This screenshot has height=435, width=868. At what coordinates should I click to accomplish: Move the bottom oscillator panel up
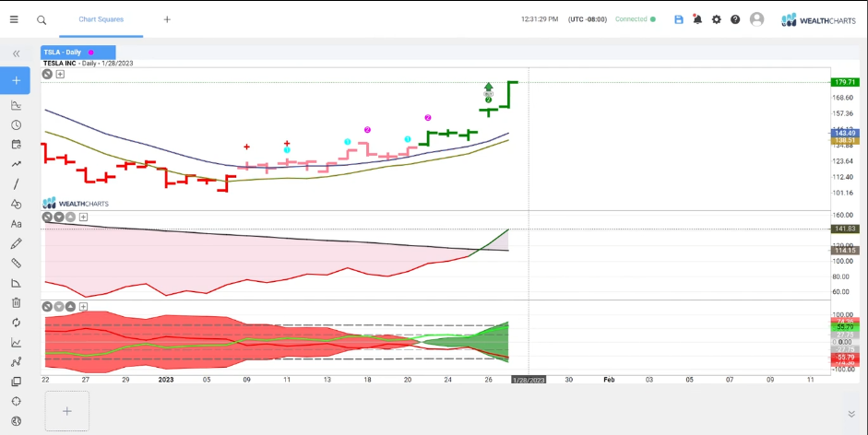(x=70, y=306)
